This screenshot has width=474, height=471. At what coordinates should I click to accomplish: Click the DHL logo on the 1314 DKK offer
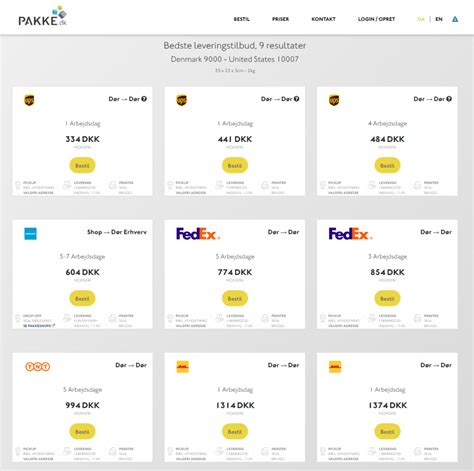[x=182, y=367]
